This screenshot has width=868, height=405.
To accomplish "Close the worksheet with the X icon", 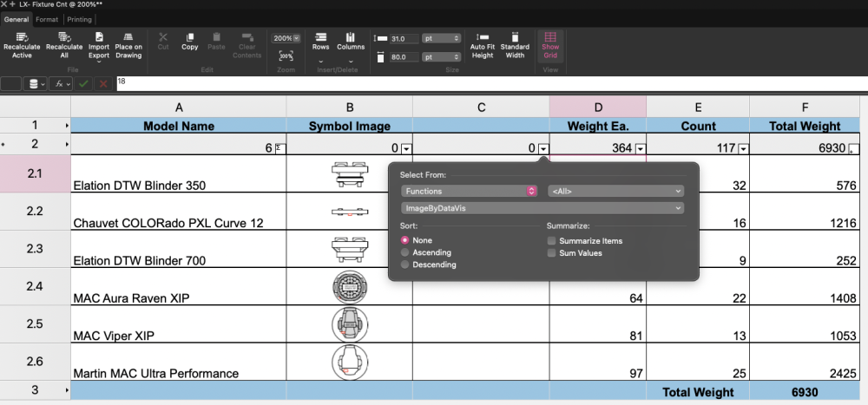I will click(3, 4).
